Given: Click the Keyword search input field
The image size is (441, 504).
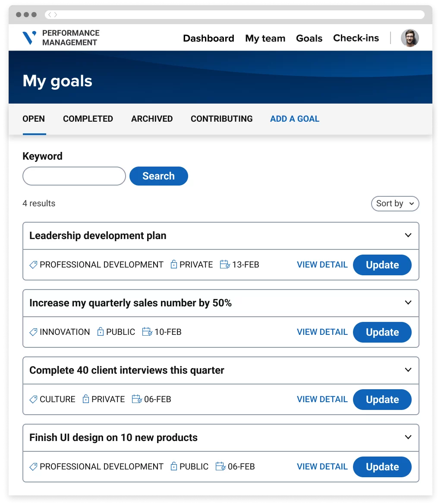Looking at the screenshot, I should (x=74, y=176).
